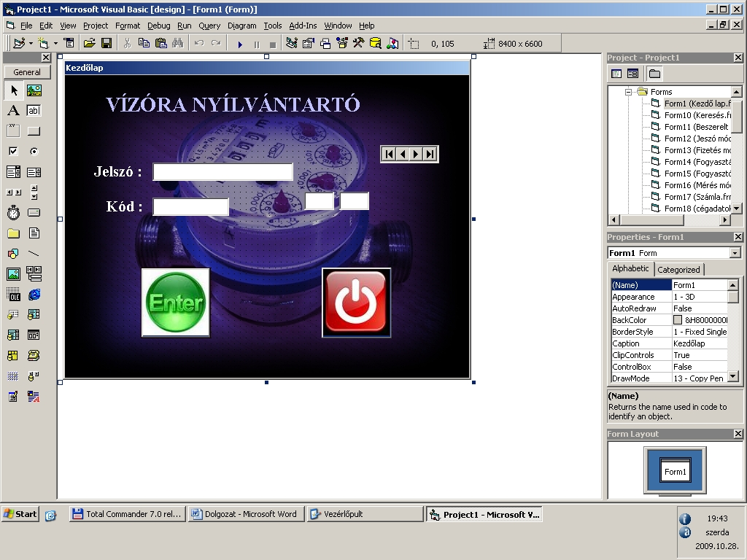The height and width of the screenshot is (560, 747).
Task: Click the Add Form toolbar icon
Action: click(x=44, y=43)
